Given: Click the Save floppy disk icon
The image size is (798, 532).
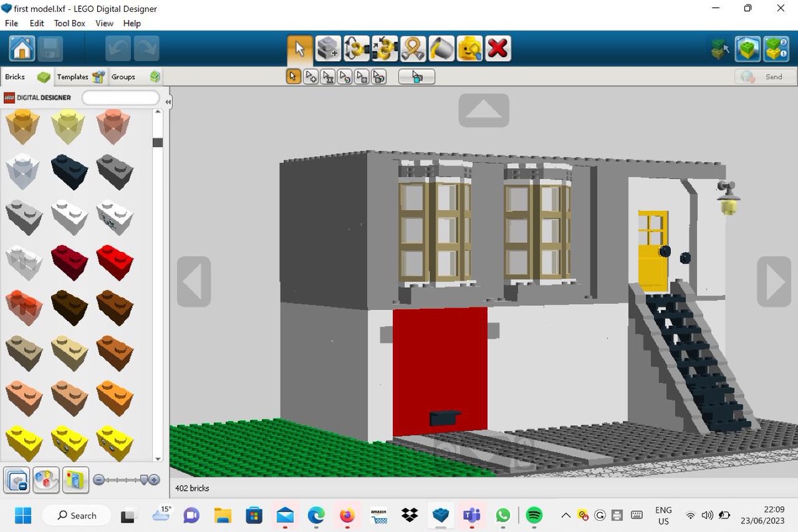Looking at the screenshot, I should pyautogui.click(x=50, y=49).
